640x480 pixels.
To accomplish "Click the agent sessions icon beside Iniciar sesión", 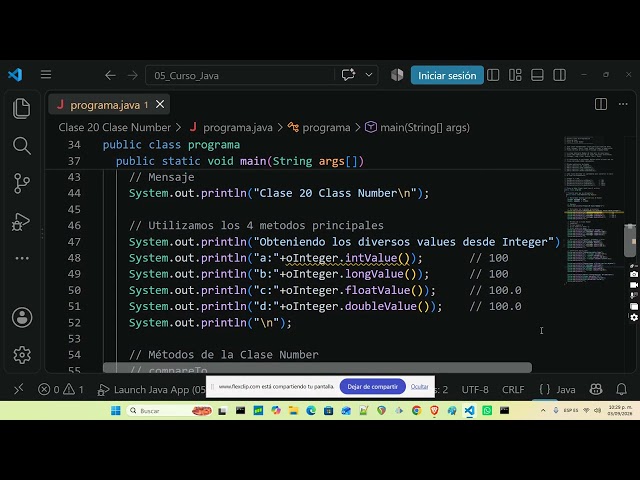I will (397, 75).
